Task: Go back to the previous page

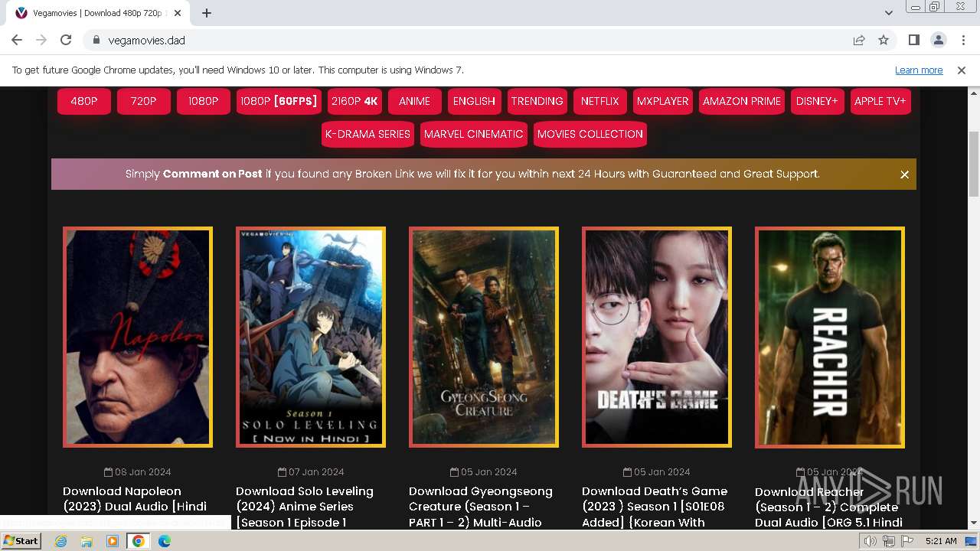Action: point(17,40)
